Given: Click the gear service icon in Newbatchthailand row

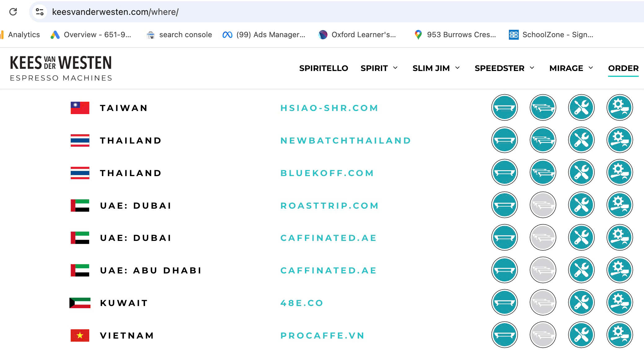Looking at the screenshot, I should pos(620,140).
